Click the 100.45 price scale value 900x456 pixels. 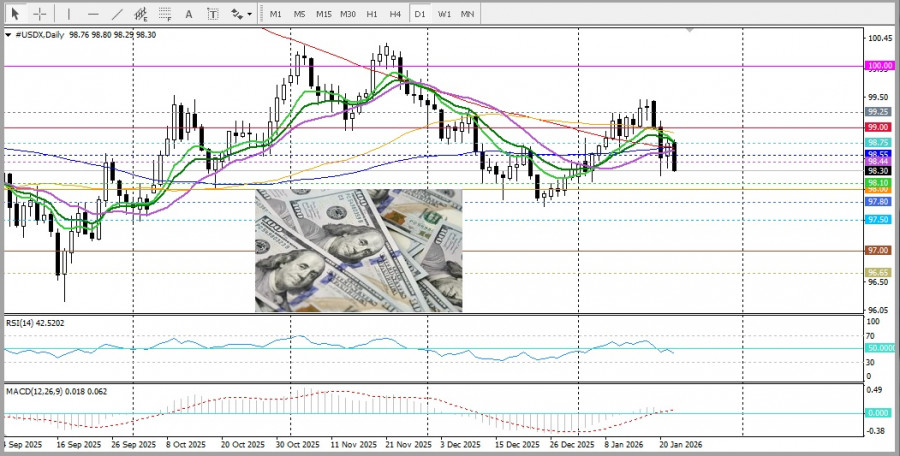point(879,39)
